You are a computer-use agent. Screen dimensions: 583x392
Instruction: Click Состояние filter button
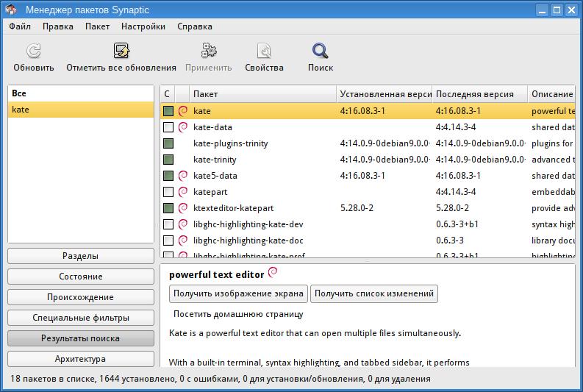pos(81,277)
